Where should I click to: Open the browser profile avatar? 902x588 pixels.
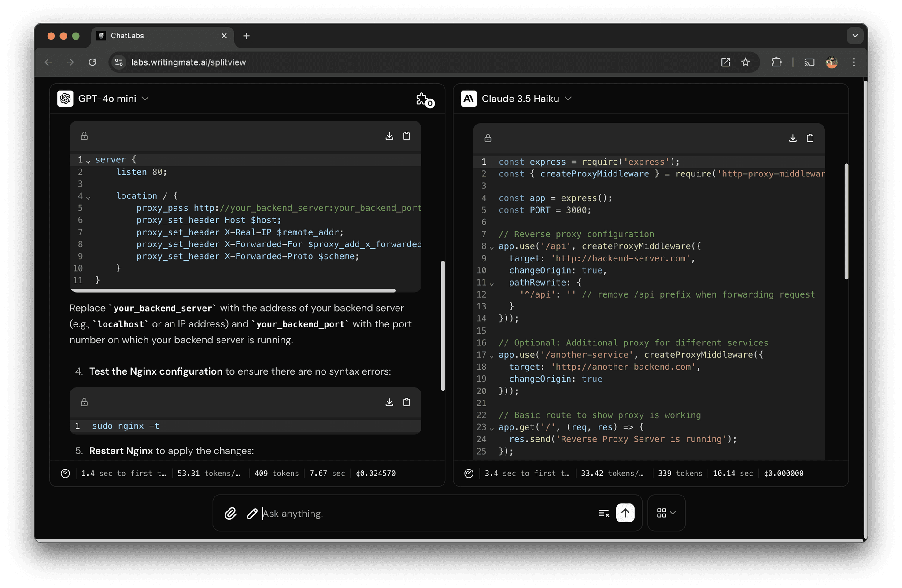click(x=832, y=62)
